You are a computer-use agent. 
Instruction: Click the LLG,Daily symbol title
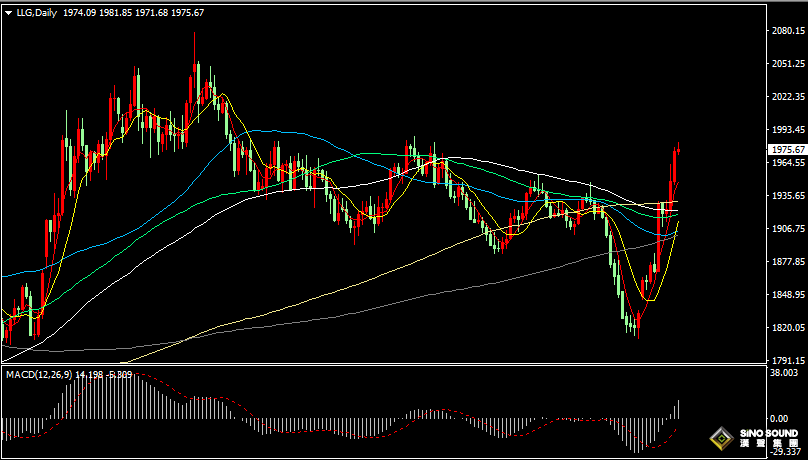pos(36,12)
